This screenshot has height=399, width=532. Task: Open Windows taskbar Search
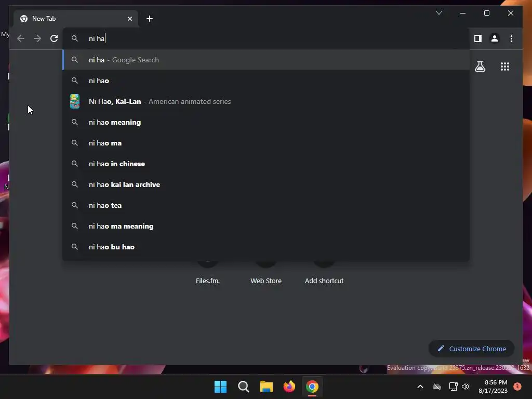243,387
